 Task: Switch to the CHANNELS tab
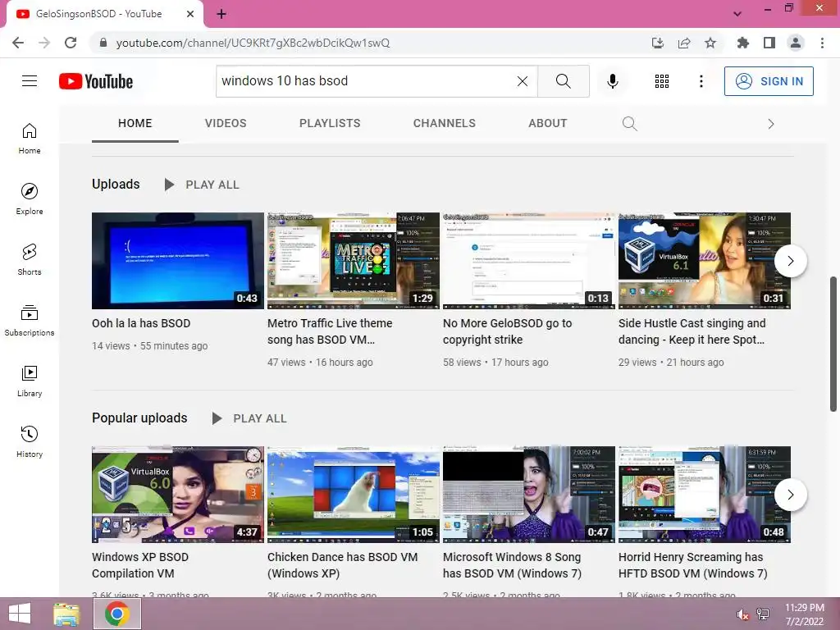[x=444, y=123]
